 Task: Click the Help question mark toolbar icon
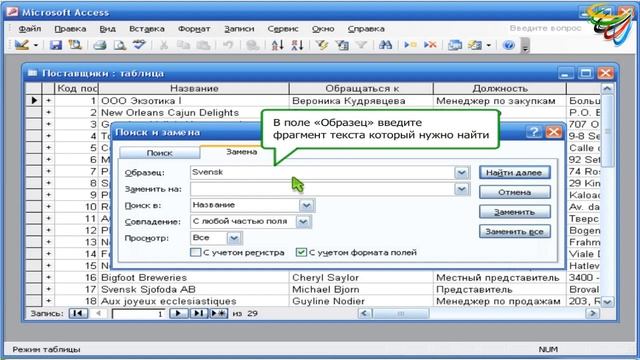pos(509,45)
